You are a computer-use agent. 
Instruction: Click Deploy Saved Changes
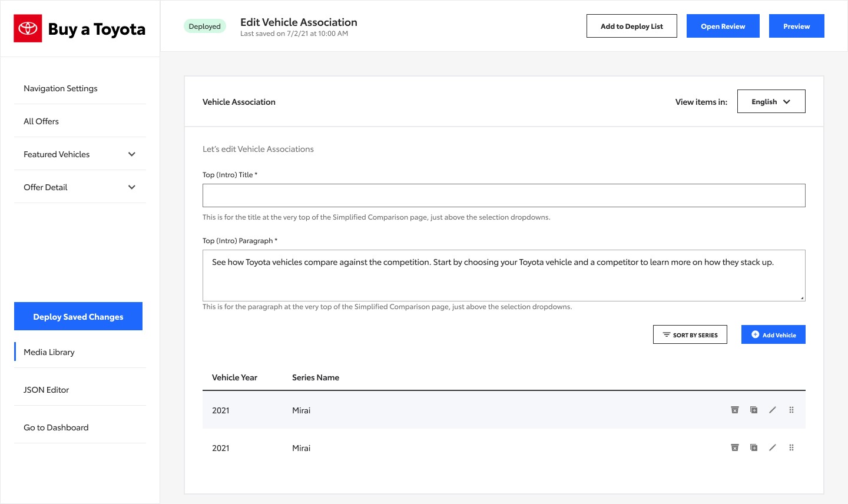[x=78, y=316]
